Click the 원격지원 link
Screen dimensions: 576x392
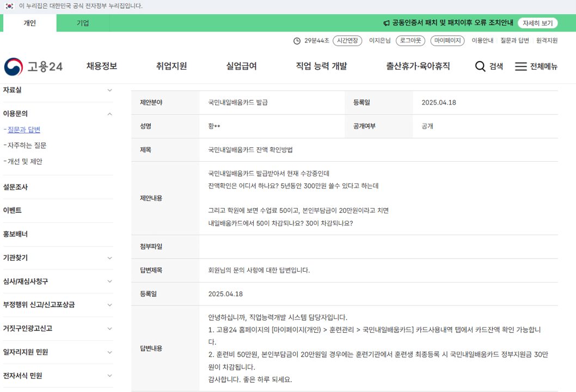[547, 41]
